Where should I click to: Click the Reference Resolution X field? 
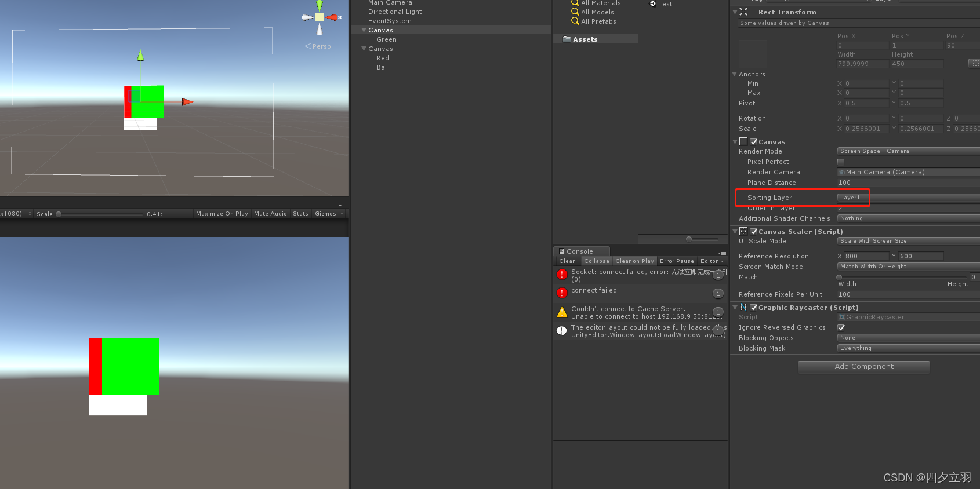tap(866, 256)
